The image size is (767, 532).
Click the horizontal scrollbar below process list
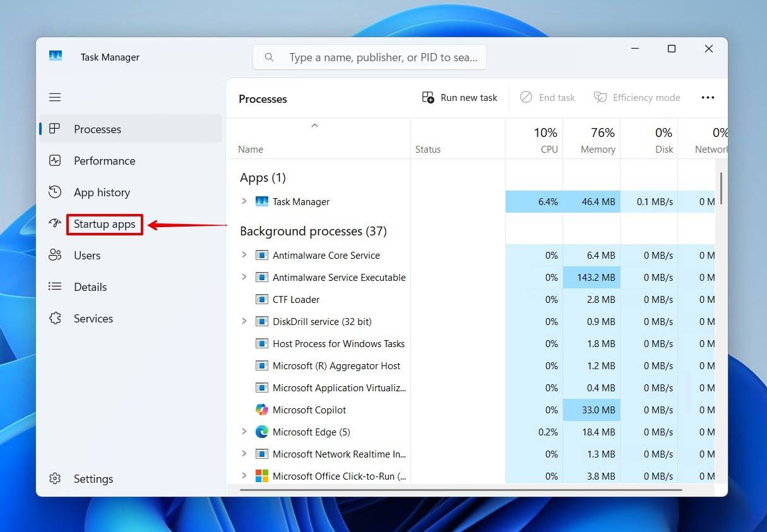(x=461, y=490)
